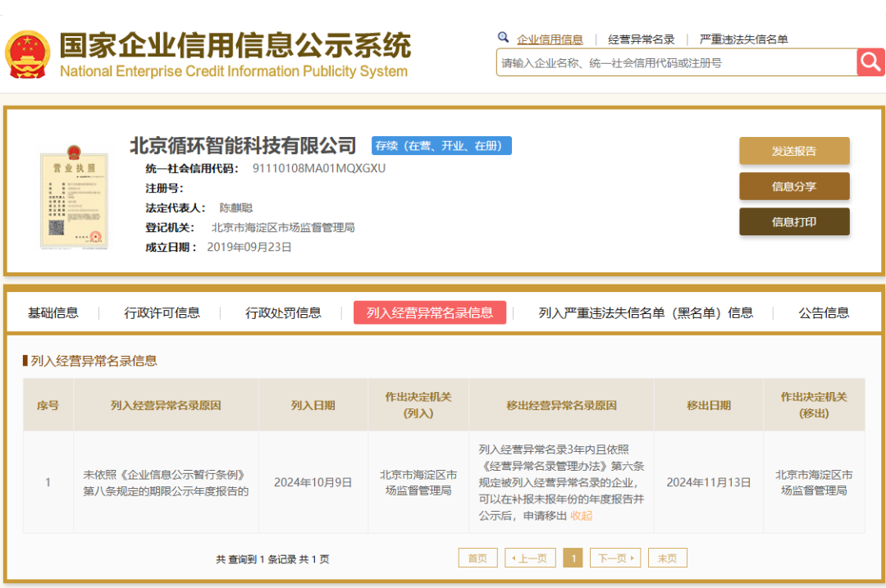The width and height of the screenshot is (886, 588).
Task: Open the 列入经营异常名录信息 tab
Action: coord(429,312)
